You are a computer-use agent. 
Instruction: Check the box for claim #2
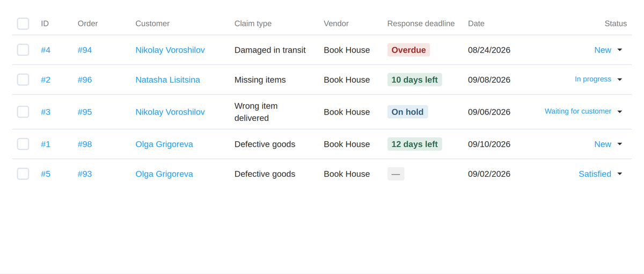click(23, 80)
